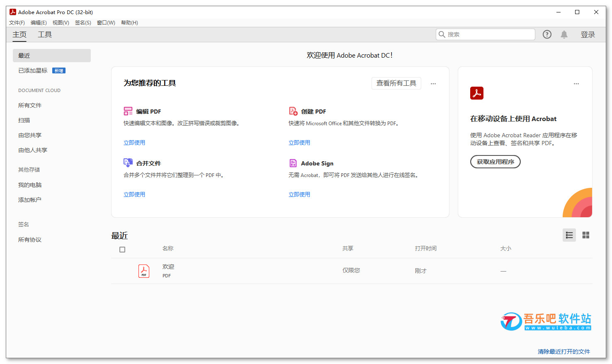The width and height of the screenshot is (612, 364).
Task: Click in the 搜索 search field
Action: 486,34
